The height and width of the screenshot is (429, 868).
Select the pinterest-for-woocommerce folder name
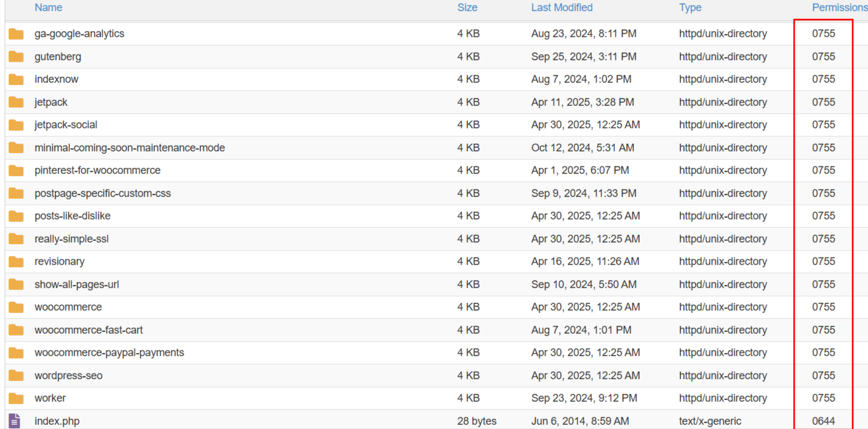click(x=98, y=170)
